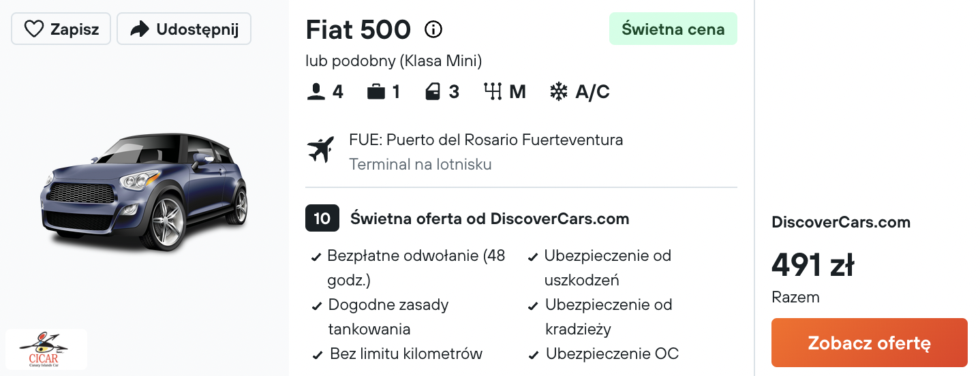Click the manual gearbox icon
The width and height of the screenshot is (980, 376).
[x=493, y=92]
